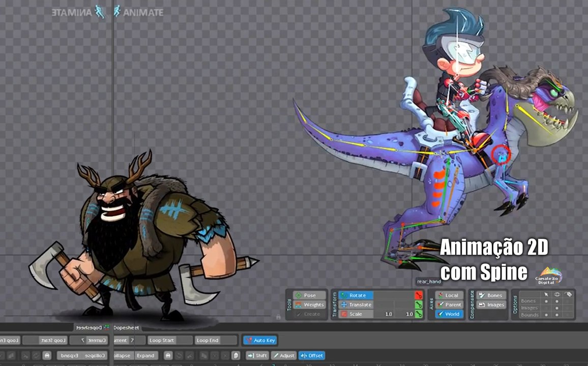This screenshot has height=366, width=588.
Task: Click the second Scale value field showing 1.0
Action: tap(404, 314)
